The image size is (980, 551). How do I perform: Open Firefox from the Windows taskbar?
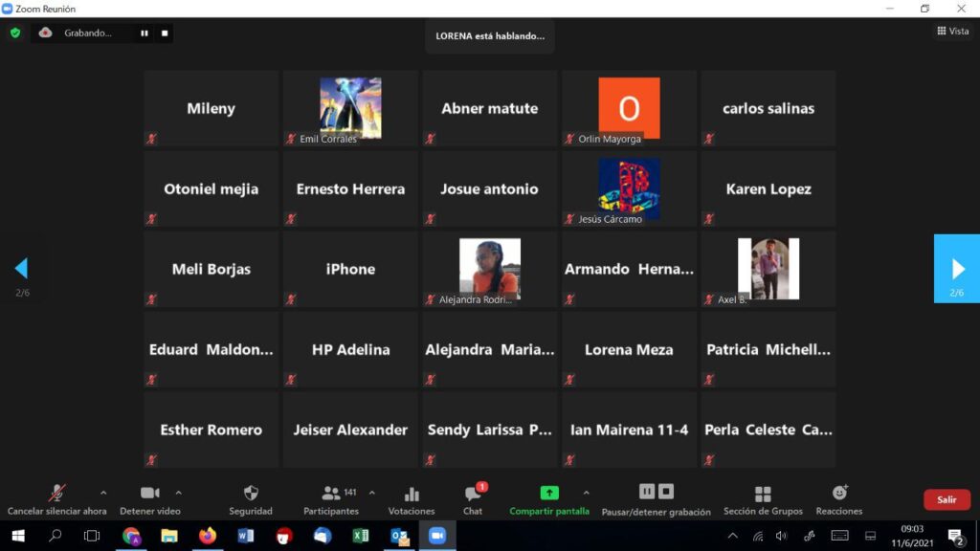(208, 536)
